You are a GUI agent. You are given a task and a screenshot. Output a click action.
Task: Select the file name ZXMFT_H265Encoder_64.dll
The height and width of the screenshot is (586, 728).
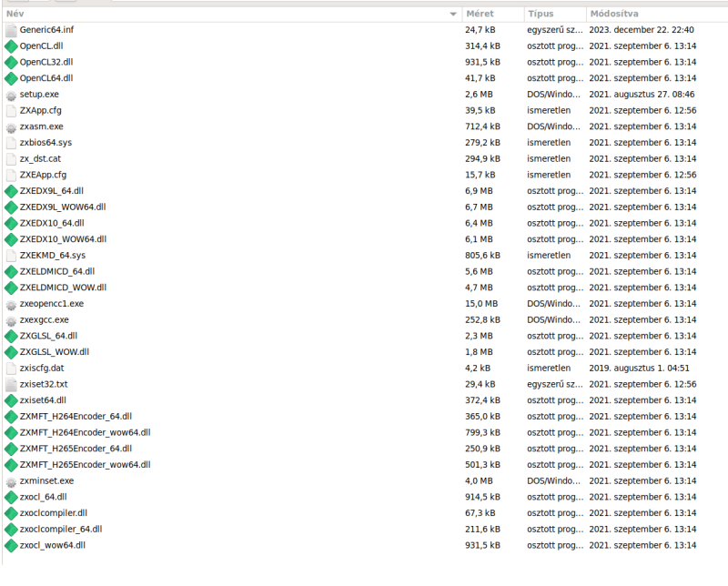tap(76, 449)
